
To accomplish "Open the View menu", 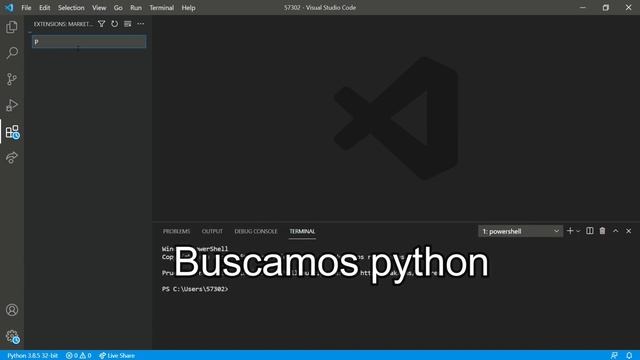I will 99,7.
